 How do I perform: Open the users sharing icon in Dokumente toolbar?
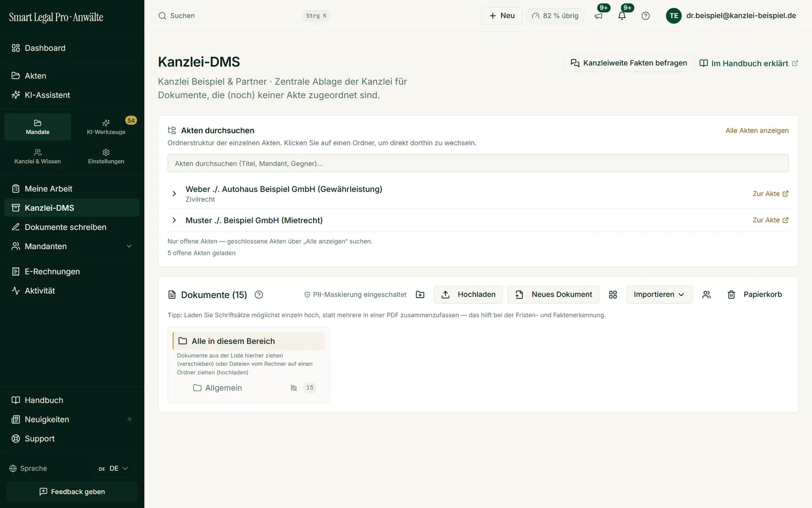706,295
